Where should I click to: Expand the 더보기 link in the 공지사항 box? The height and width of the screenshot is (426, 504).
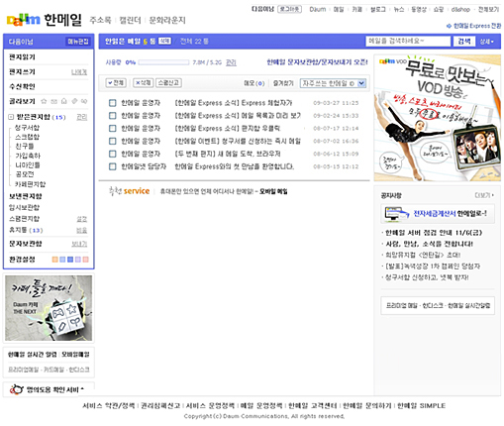click(484, 195)
